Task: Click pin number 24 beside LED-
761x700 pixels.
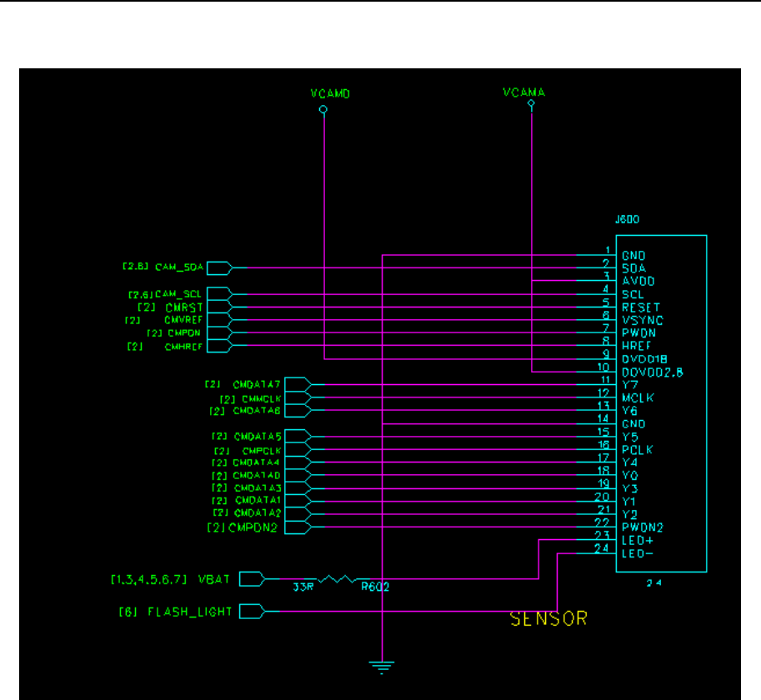Action: click(x=601, y=547)
